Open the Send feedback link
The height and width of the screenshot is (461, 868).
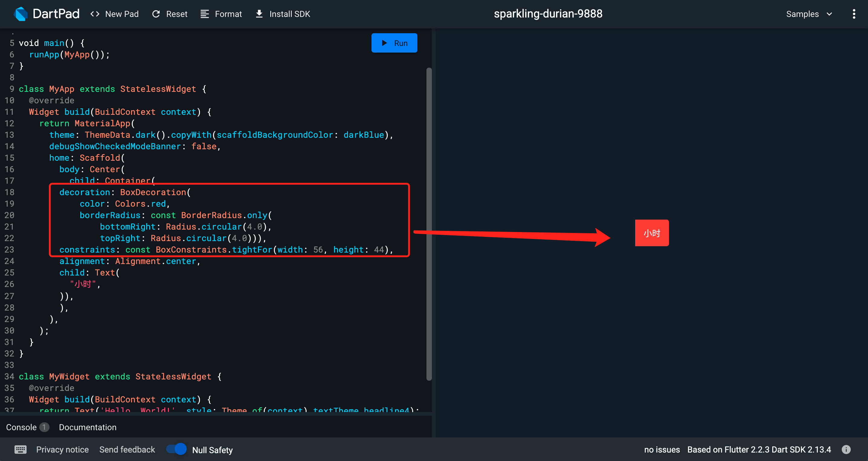tap(127, 449)
